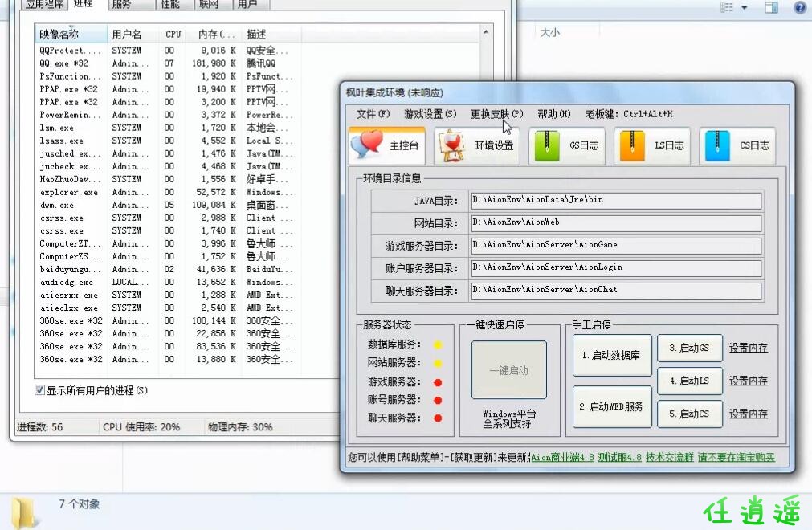Screen dimensions: 812x530
Task: Sort processes by 描述 column
Action: [x=271, y=35]
